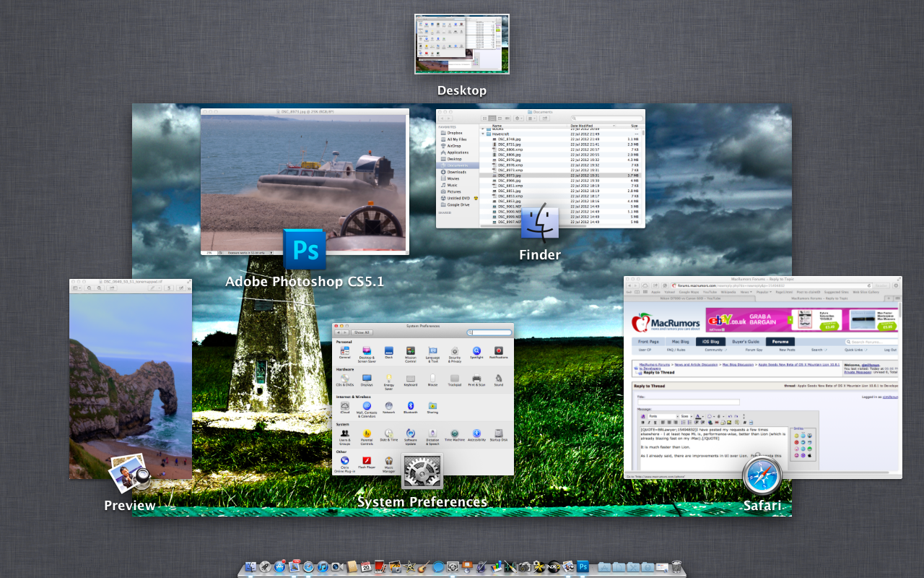This screenshot has height=578, width=924.
Task: Open Dock pane in System Preferences
Action: pos(389,353)
